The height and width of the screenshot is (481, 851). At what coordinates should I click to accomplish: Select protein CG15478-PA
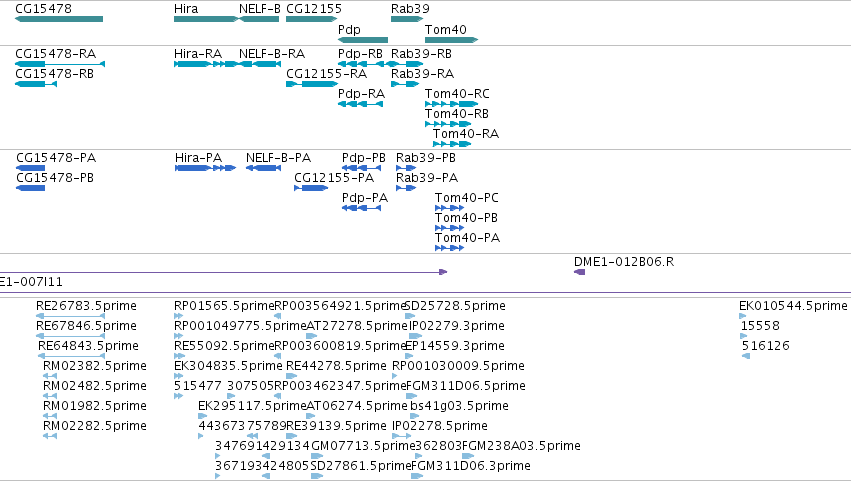click(x=56, y=158)
